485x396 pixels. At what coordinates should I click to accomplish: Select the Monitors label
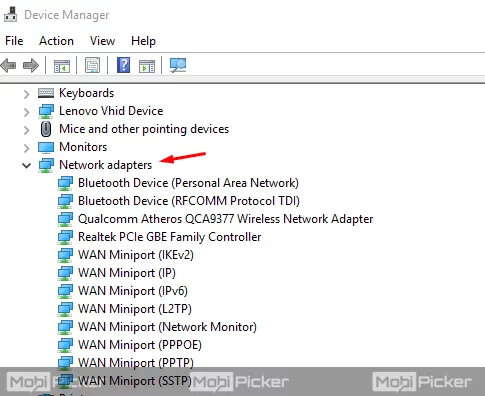[83, 147]
